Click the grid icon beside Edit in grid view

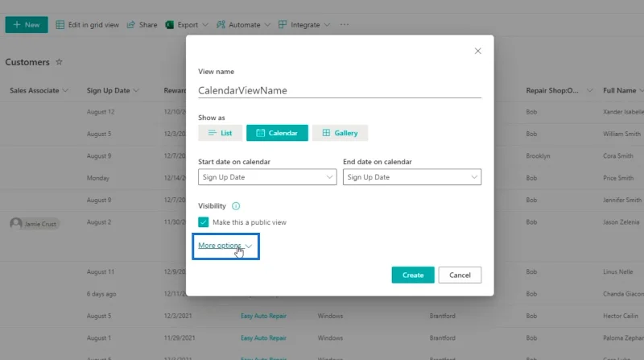(60, 25)
